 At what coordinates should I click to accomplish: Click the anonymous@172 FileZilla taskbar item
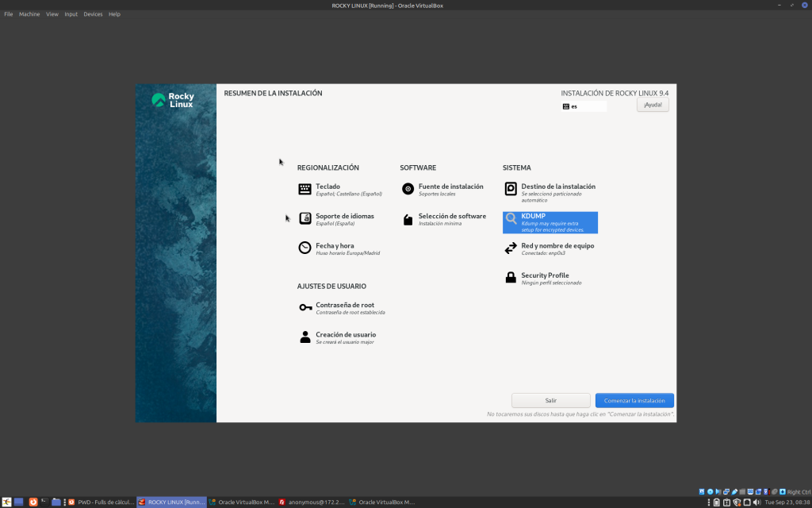click(311, 502)
